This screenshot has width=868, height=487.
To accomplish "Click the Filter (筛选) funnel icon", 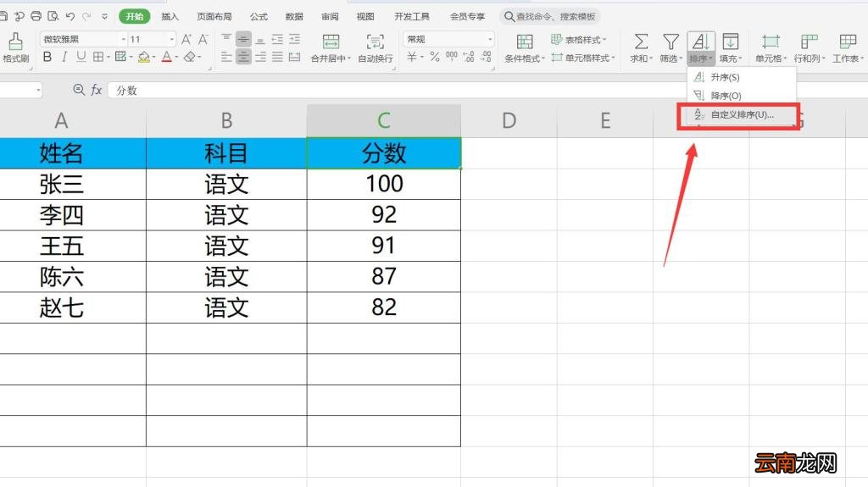I will [671, 42].
